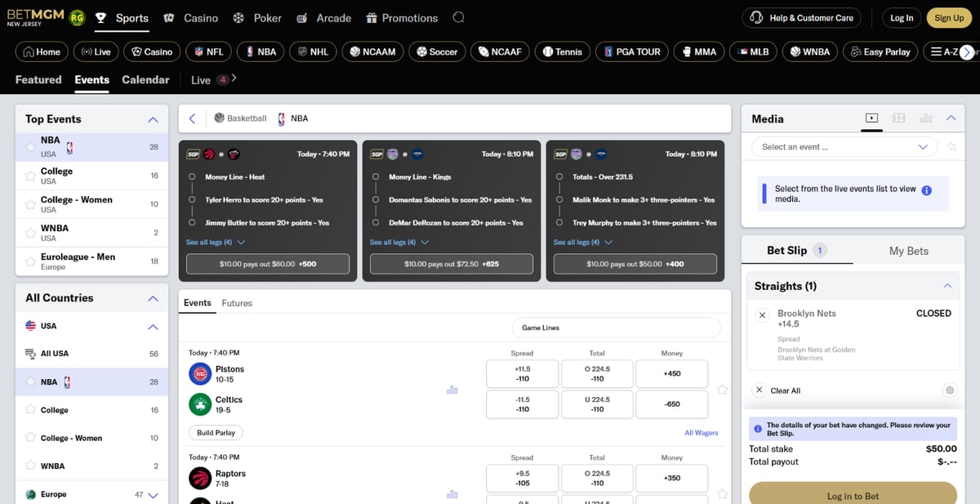The image size is (980, 504).
Task: Open the WNBA pill in sports bar
Action: (809, 51)
